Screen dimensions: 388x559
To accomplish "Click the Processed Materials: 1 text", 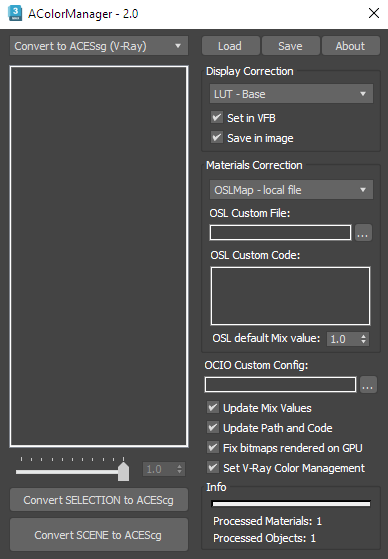I will [267, 521].
